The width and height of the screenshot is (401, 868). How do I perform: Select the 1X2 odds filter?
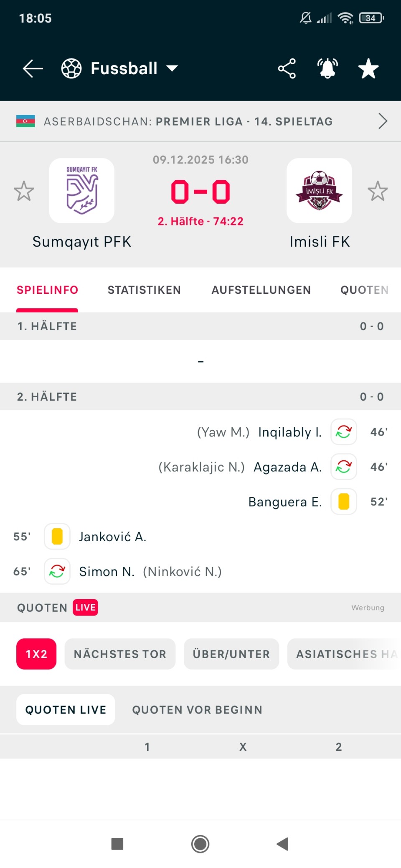pyautogui.click(x=36, y=654)
